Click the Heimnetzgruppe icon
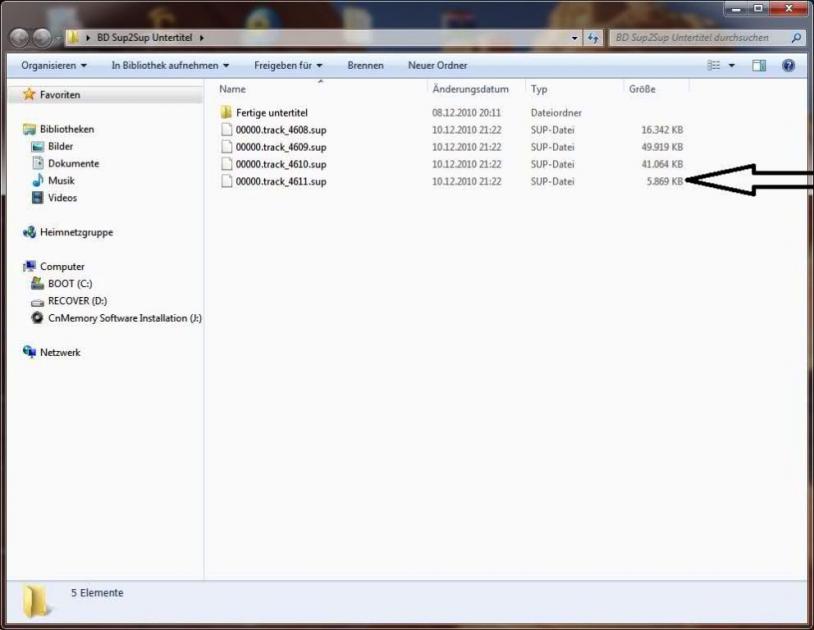Screen dimensions: 814x630 29,232
